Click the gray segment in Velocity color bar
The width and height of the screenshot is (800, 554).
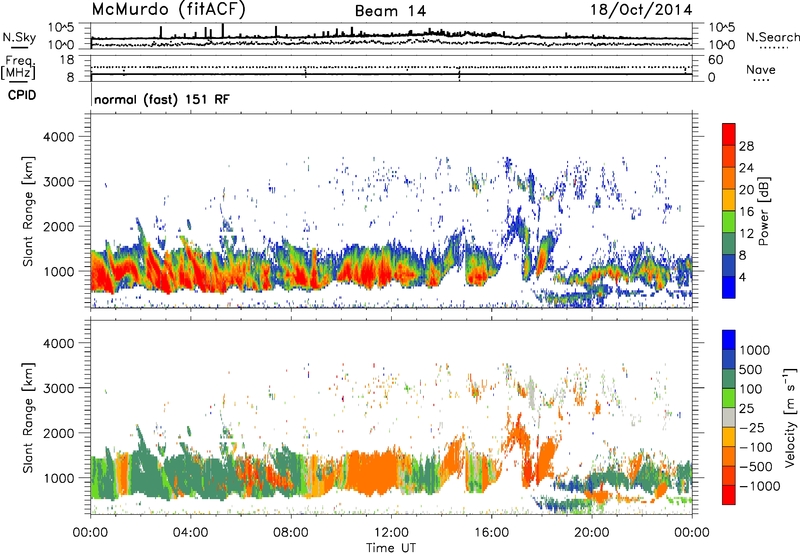[x=729, y=417]
